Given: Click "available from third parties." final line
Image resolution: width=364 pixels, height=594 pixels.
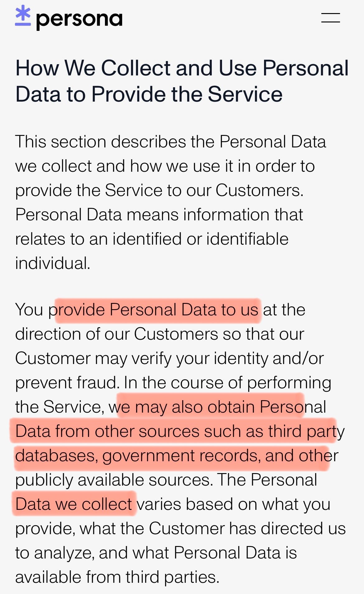Looking at the screenshot, I should (x=117, y=577).
